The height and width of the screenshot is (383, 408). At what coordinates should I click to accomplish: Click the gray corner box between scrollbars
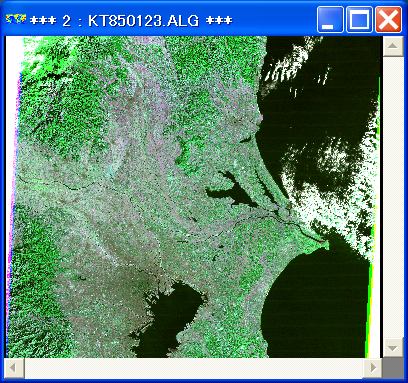click(x=392, y=368)
